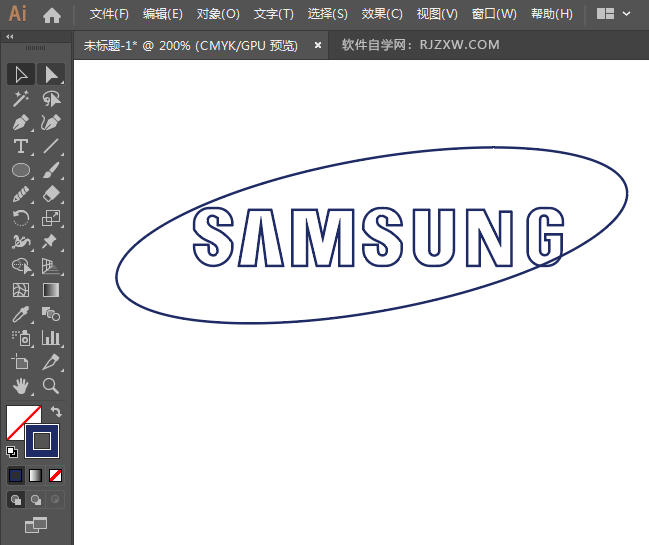Screen dimensions: 649x545
Task: Select the Width warp tool
Action: (21, 242)
